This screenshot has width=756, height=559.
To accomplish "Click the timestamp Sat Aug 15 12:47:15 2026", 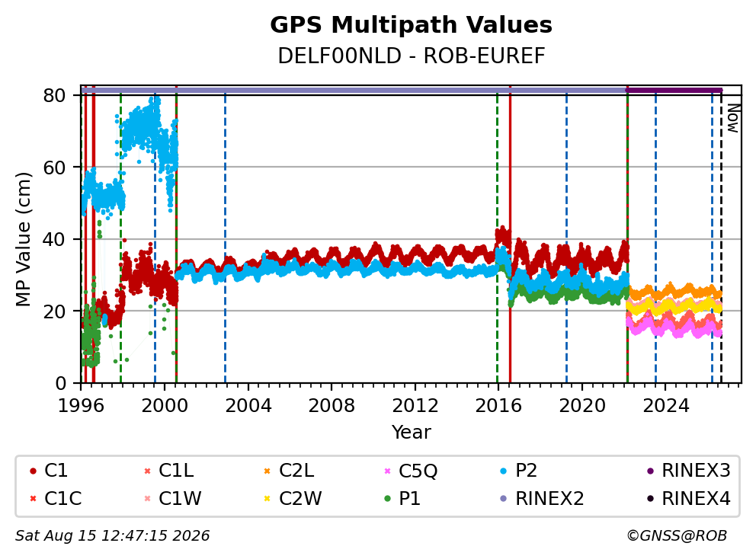I will tap(112, 535).
